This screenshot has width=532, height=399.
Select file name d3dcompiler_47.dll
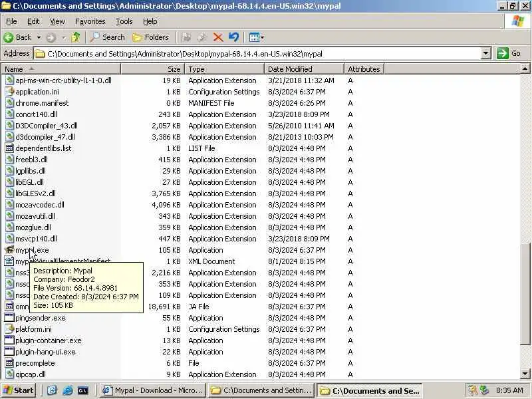click(45, 137)
